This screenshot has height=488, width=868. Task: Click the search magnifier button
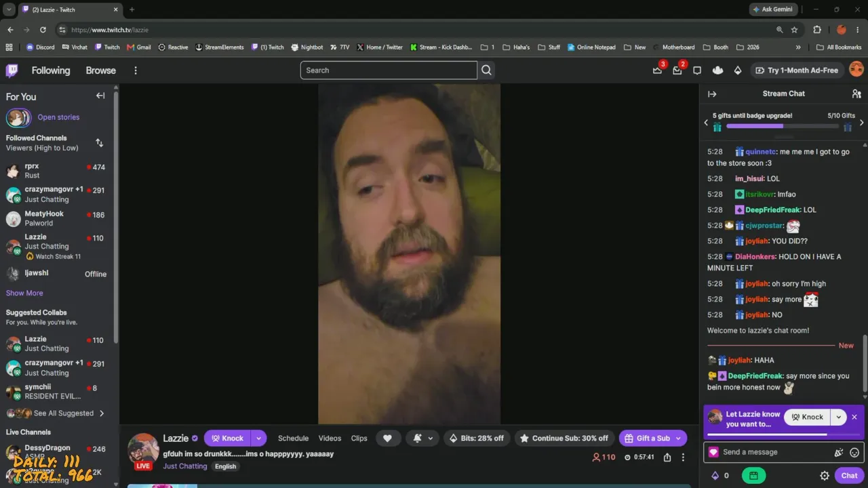(486, 70)
